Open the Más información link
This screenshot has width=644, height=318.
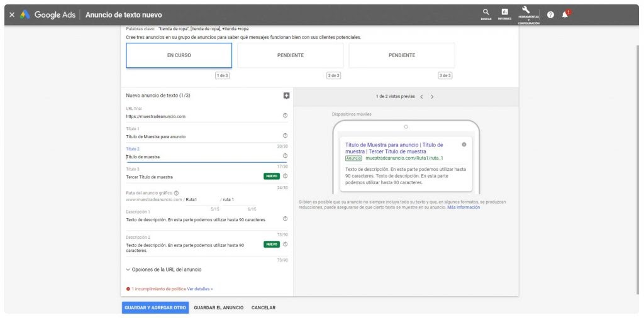[464, 207]
